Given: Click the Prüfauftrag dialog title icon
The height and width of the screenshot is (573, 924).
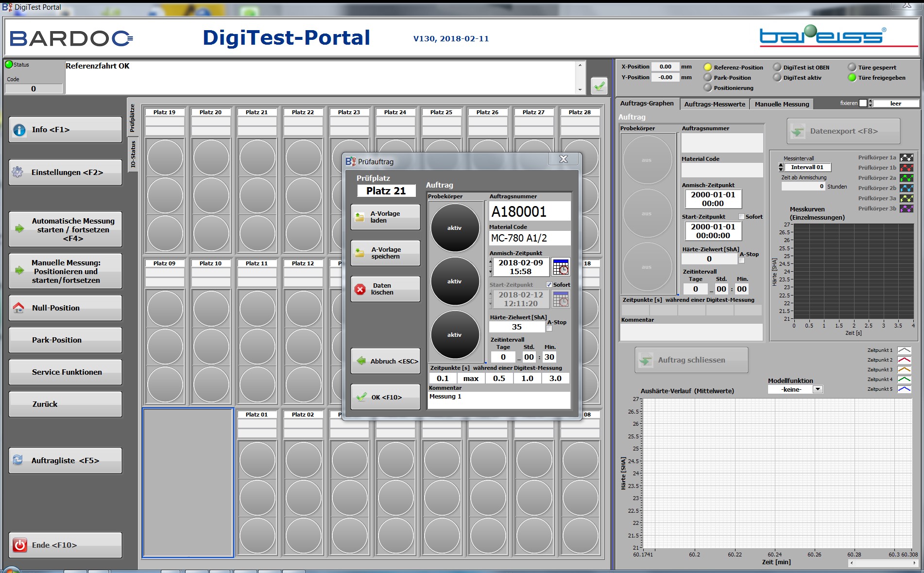Looking at the screenshot, I should tap(351, 161).
